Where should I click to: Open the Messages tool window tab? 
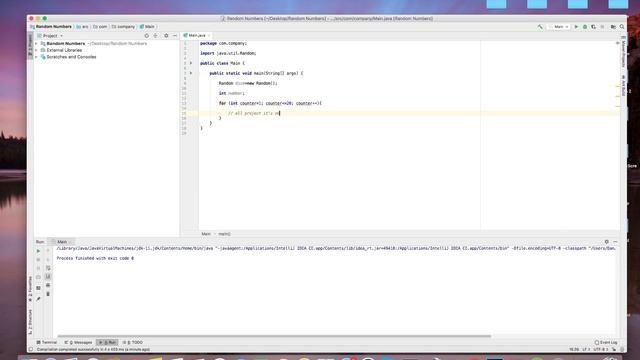[79, 342]
